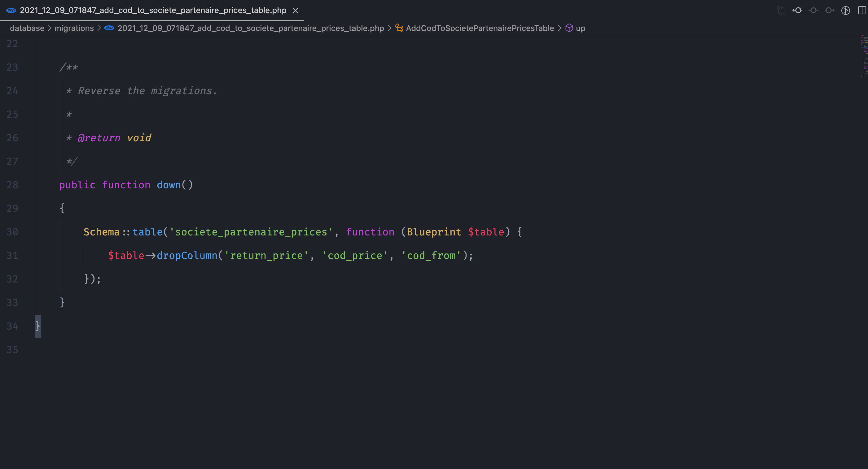
Task: Expand the up method breadcrumb item
Action: pyautogui.click(x=581, y=28)
